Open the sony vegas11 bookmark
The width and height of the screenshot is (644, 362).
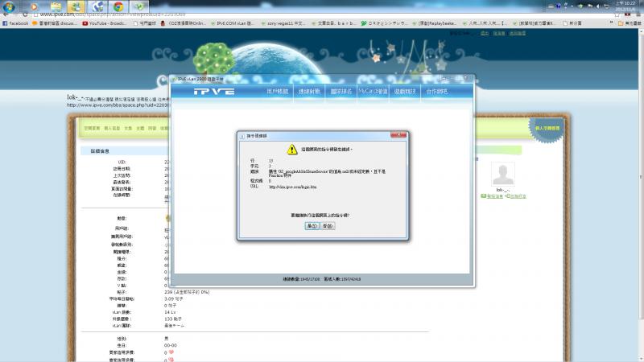tap(283, 23)
